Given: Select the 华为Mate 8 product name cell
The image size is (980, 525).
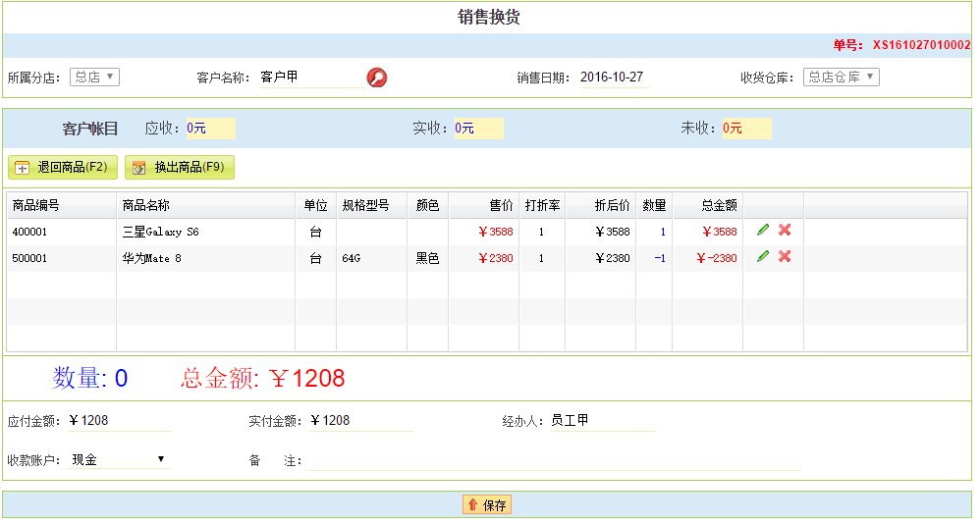Looking at the screenshot, I should click(x=152, y=259).
